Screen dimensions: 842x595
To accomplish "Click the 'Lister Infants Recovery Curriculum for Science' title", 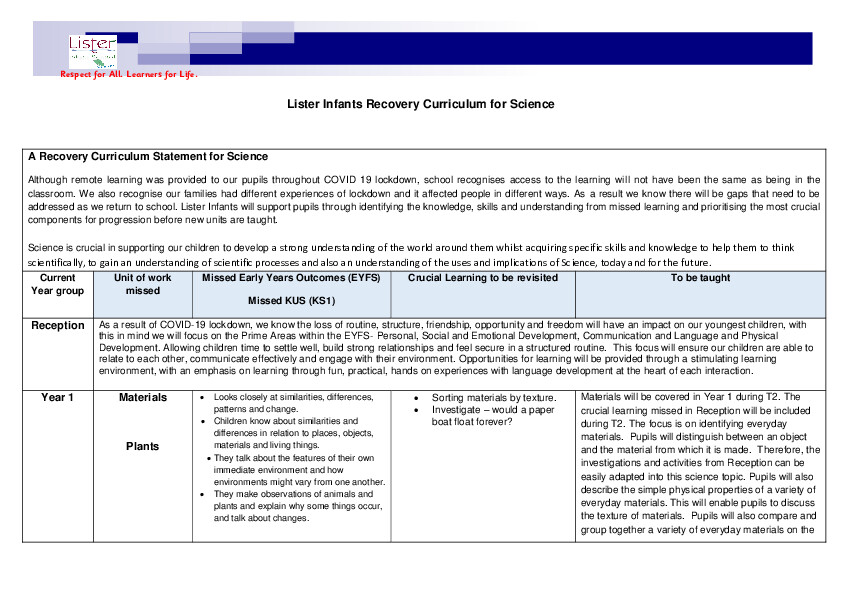I will (x=421, y=104).
